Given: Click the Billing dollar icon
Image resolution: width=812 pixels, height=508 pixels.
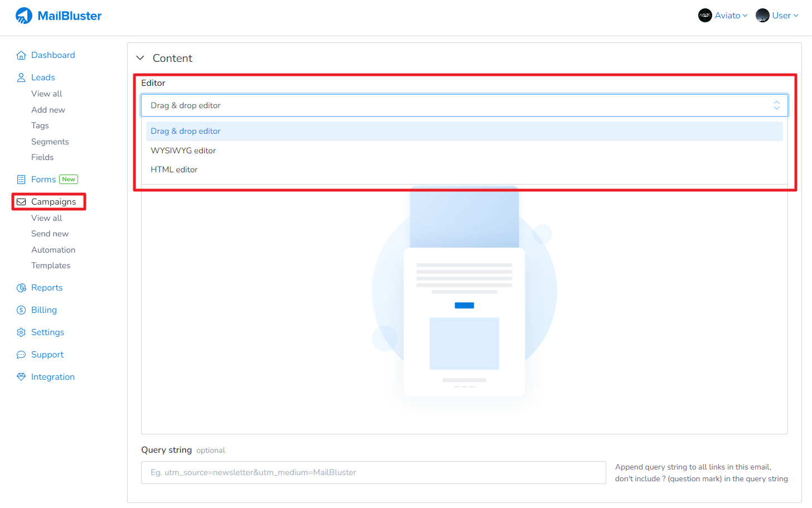Looking at the screenshot, I should click(x=21, y=310).
